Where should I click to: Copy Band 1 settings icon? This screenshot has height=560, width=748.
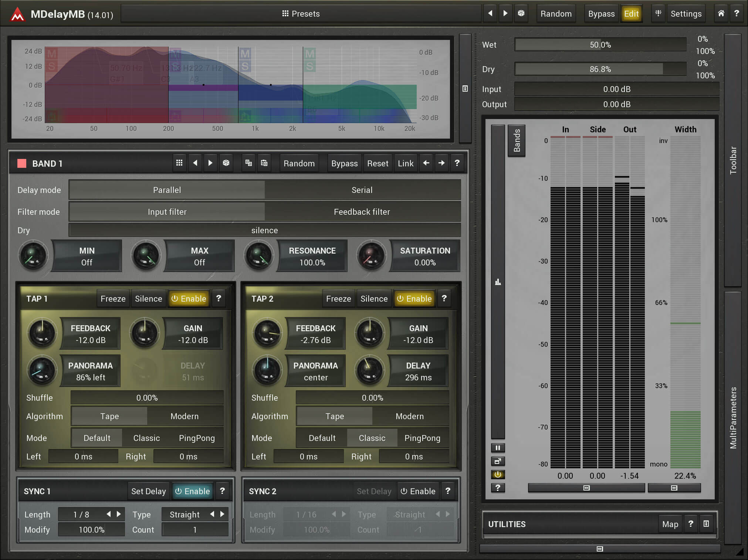248,163
